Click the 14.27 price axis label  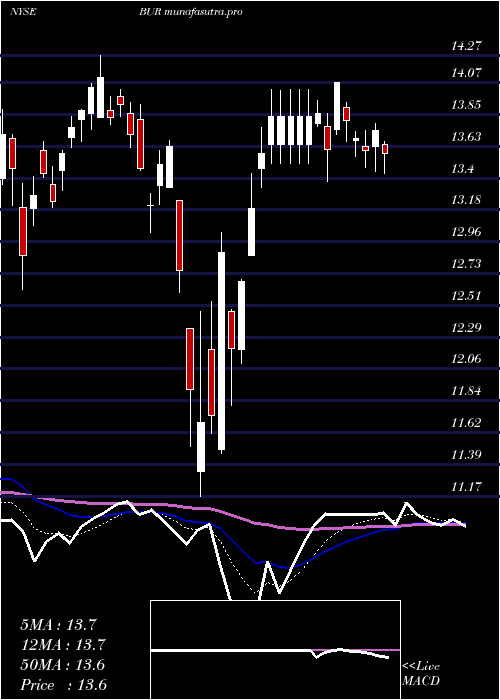point(467,45)
